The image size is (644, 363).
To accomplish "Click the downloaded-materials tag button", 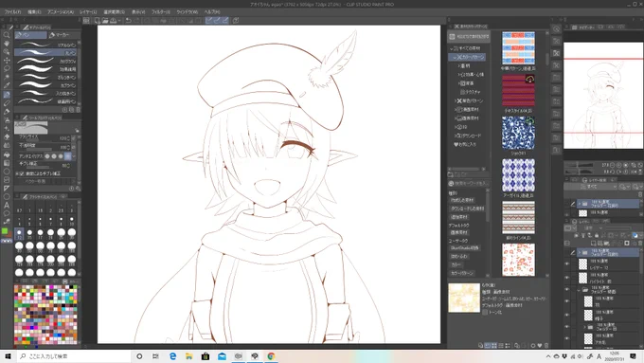I will (468, 208).
